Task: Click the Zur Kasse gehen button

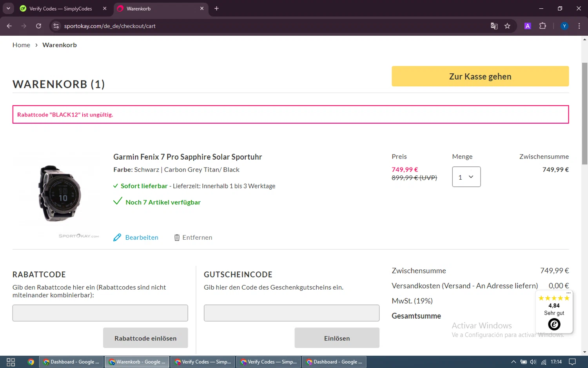Action: [x=480, y=76]
